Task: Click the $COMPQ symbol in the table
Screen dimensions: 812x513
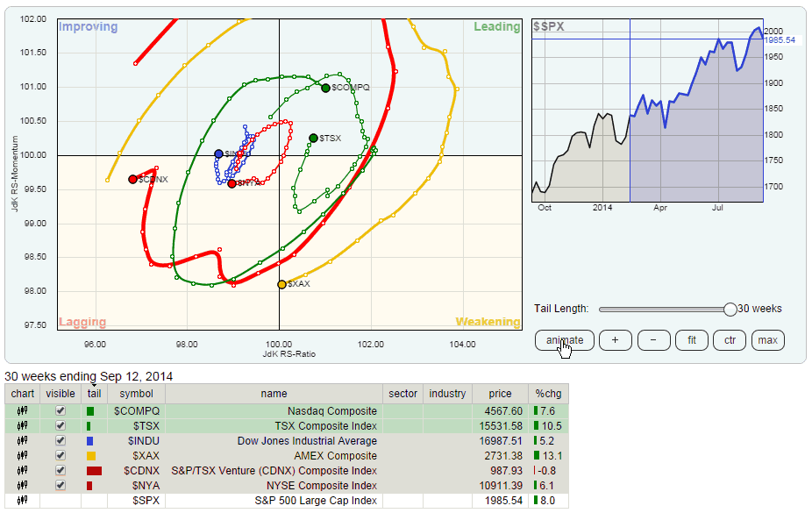Action: tap(137, 411)
